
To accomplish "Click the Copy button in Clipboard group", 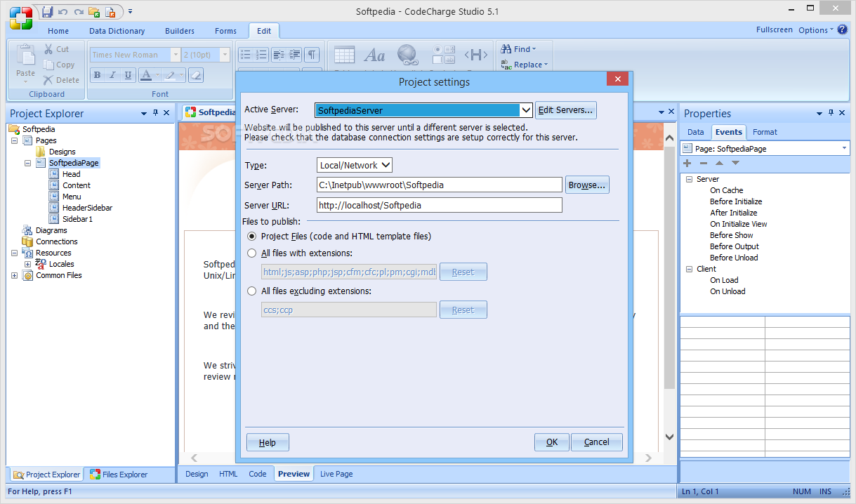I will click(59, 65).
